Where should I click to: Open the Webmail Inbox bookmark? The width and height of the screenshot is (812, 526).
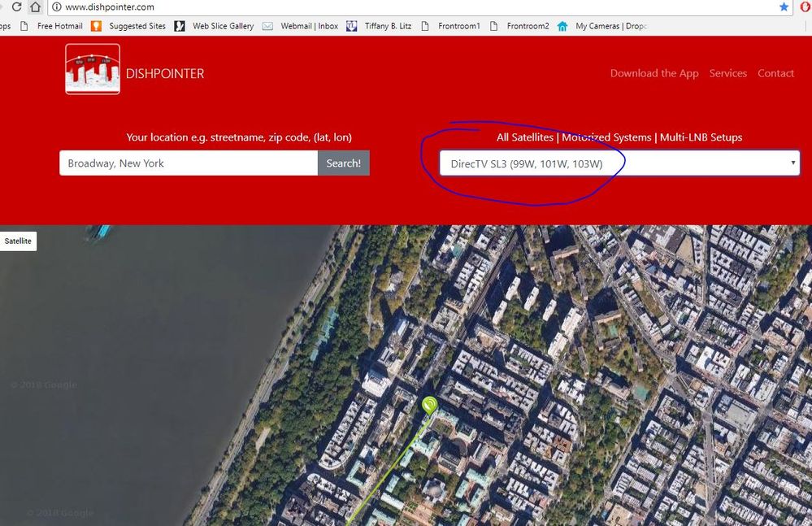tap(301, 26)
